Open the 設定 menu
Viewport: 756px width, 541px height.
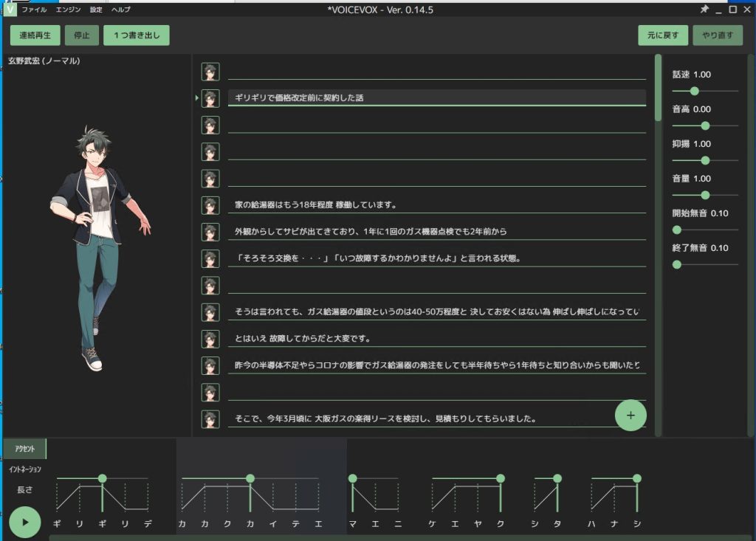(96, 10)
